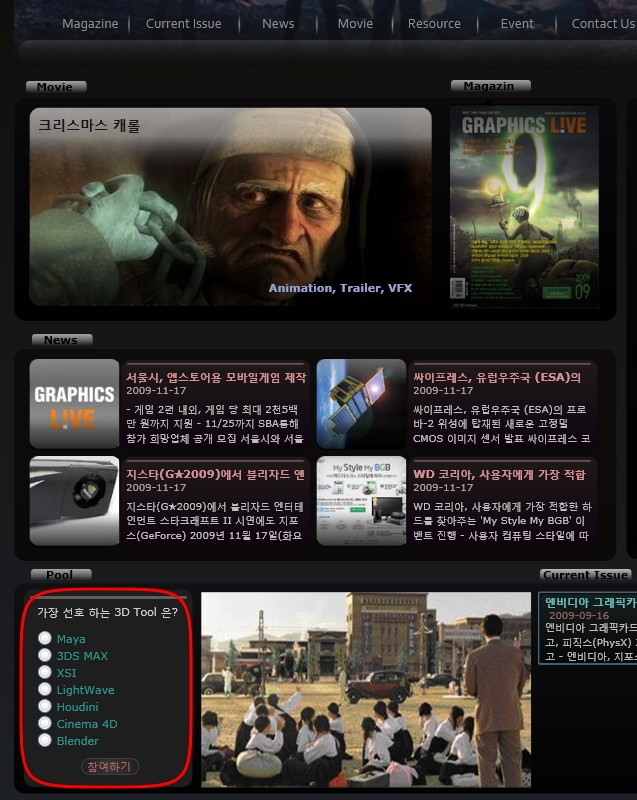Select the Maya radio button

(45, 638)
